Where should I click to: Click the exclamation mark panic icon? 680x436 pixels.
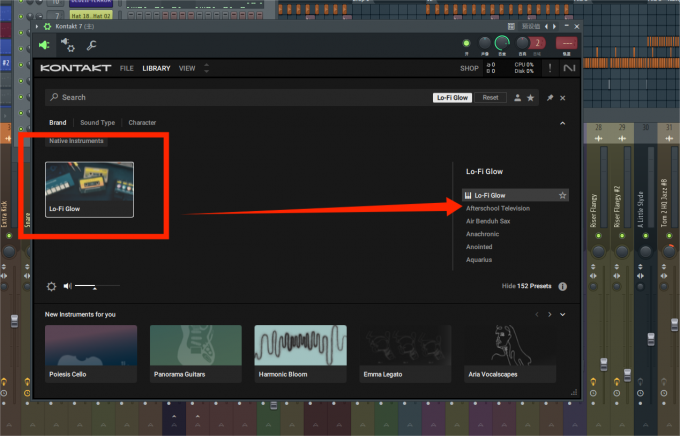550,68
